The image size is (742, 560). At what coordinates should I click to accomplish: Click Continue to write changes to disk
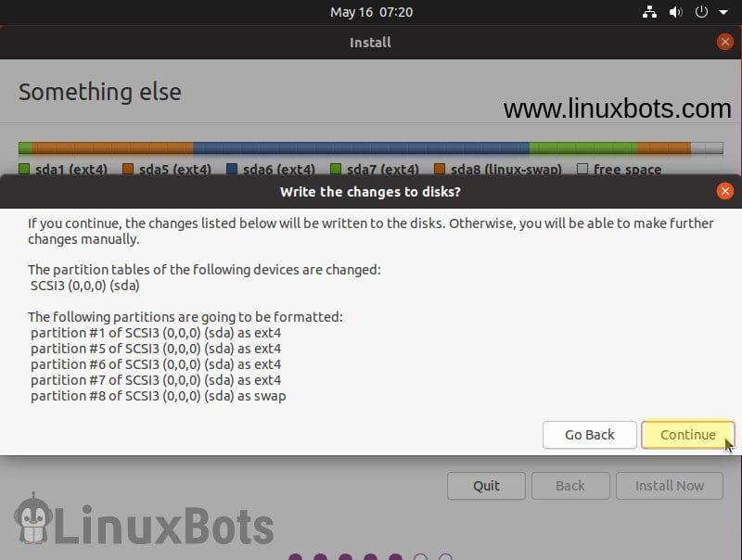click(688, 435)
